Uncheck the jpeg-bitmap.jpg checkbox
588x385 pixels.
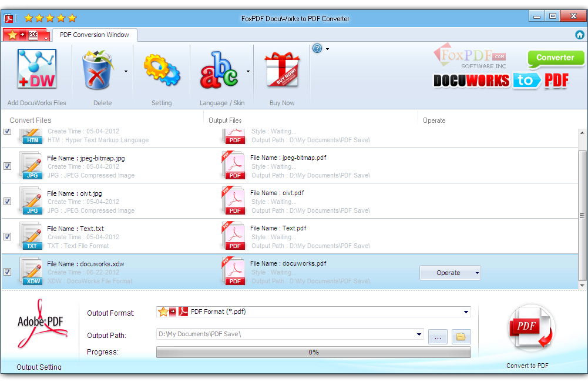pyautogui.click(x=8, y=166)
